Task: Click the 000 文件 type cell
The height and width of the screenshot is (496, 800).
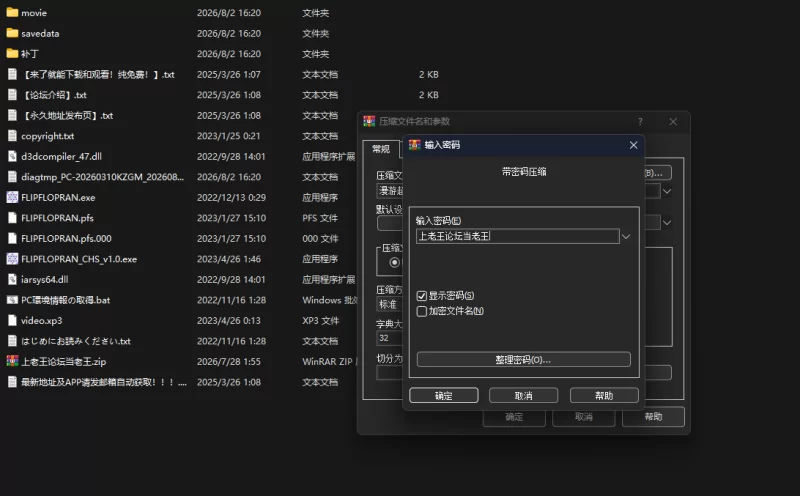Action: point(320,238)
